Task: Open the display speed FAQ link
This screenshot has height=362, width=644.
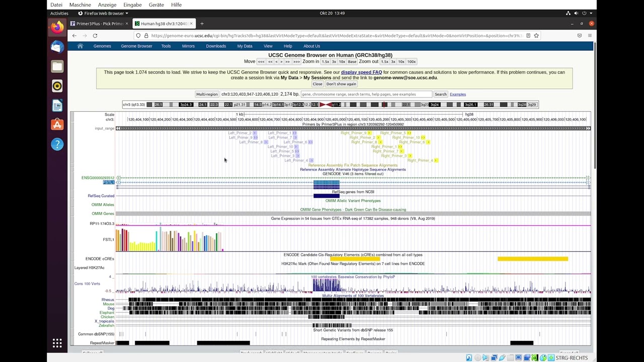Action: tap(361, 72)
